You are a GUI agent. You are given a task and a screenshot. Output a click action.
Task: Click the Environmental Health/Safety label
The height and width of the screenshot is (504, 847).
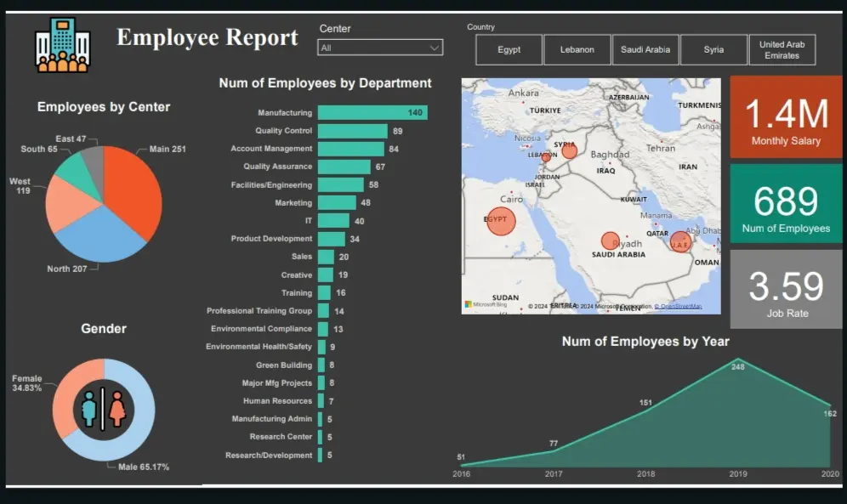259,347
